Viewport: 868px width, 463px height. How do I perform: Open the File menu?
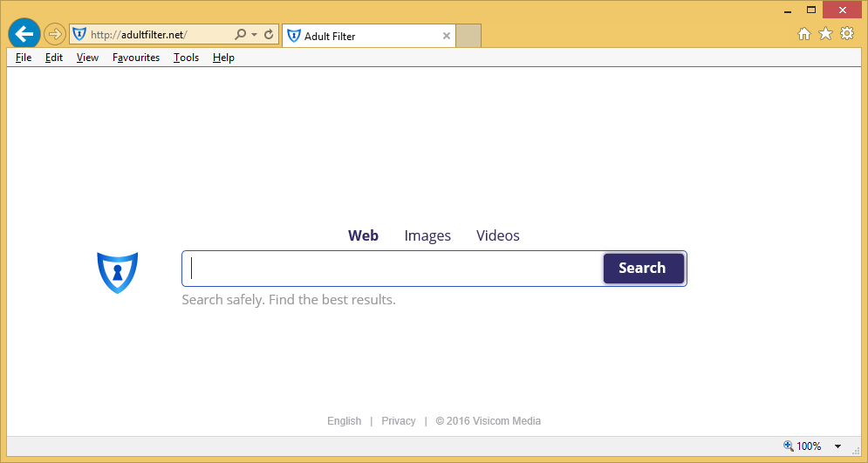tap(24, 58)
